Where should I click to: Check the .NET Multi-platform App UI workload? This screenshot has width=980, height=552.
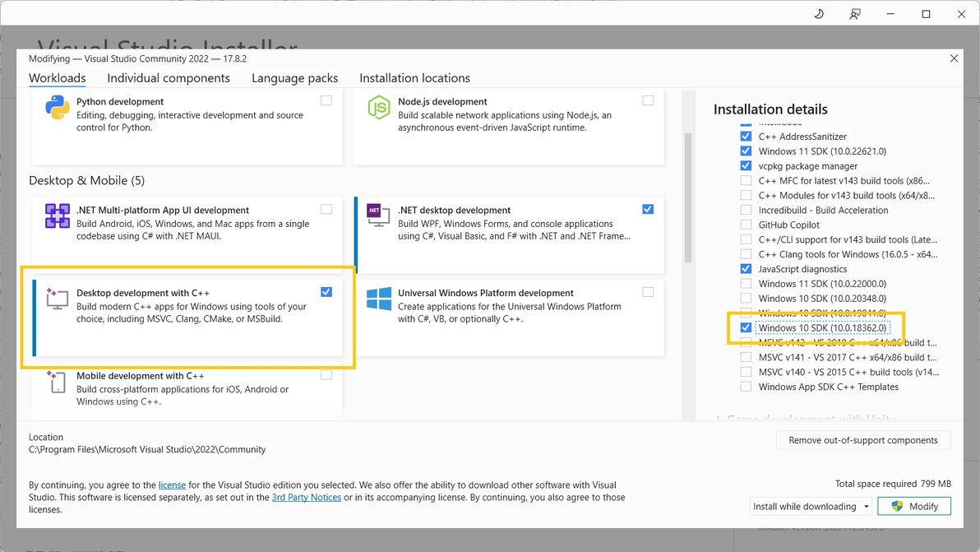tap(326, 210)
